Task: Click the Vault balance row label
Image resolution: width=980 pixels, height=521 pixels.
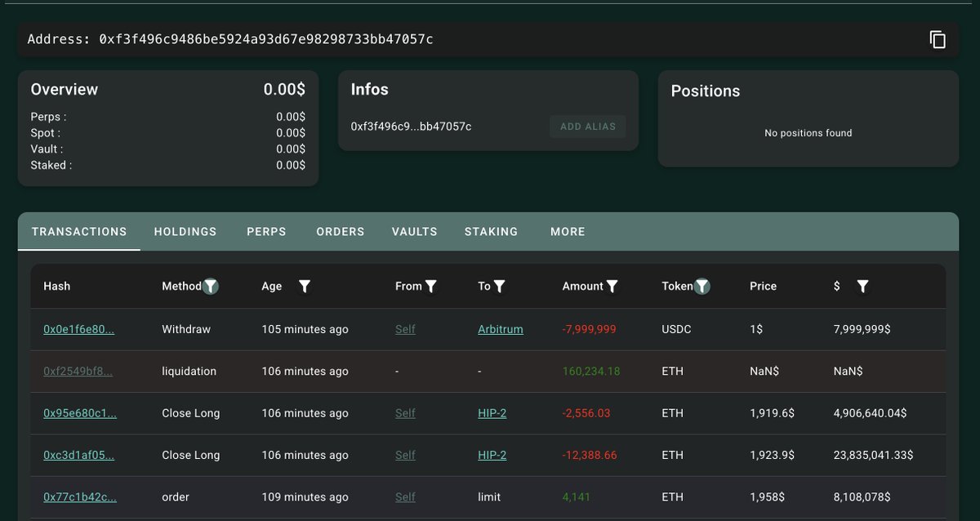Action: click(47, 149)
